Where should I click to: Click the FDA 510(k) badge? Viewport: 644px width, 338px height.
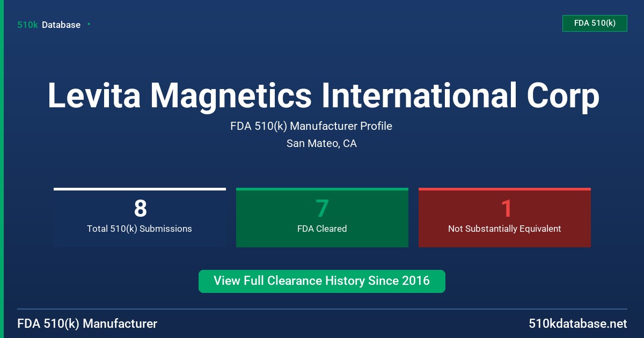[x=595, y=23]
